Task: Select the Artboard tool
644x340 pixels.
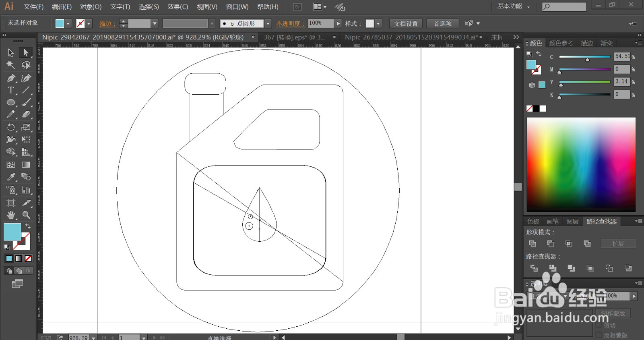Action: point(11,203)
